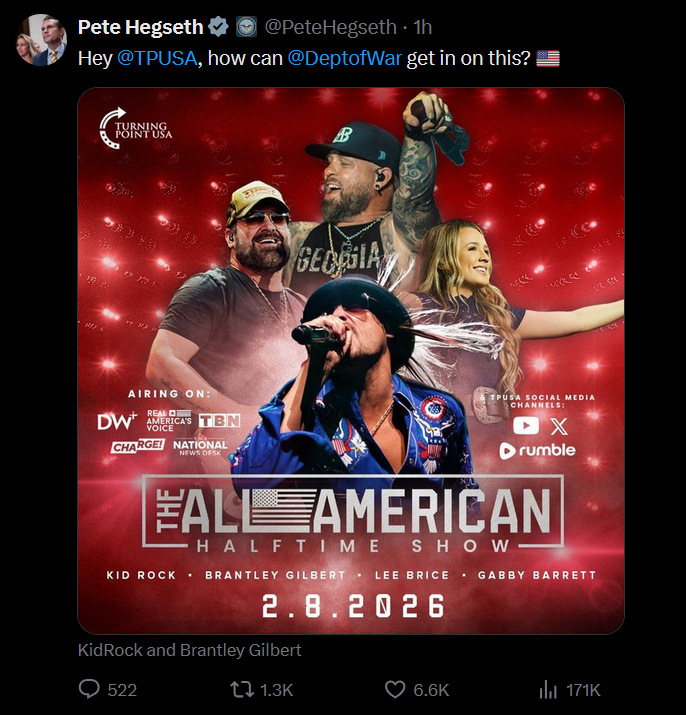
Task: Open the reply icon with 522 comments
Action: click(89, 689)
